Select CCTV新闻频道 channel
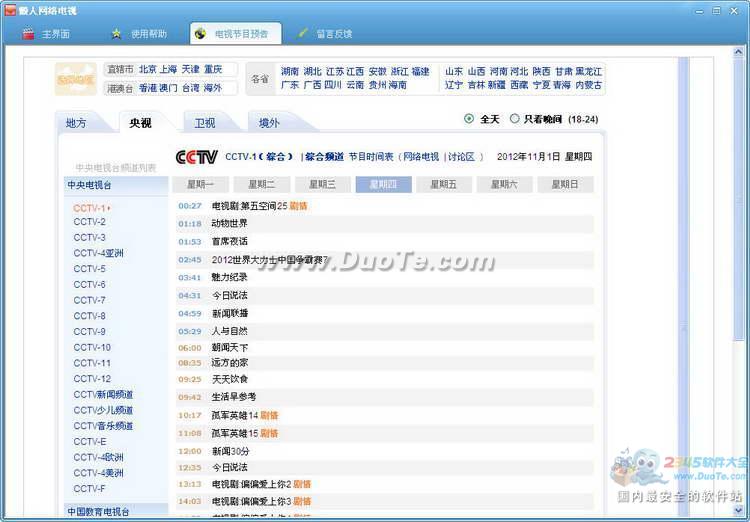This screenshot has height=522, width=750. pyautogui.click(x=103, y=394)
